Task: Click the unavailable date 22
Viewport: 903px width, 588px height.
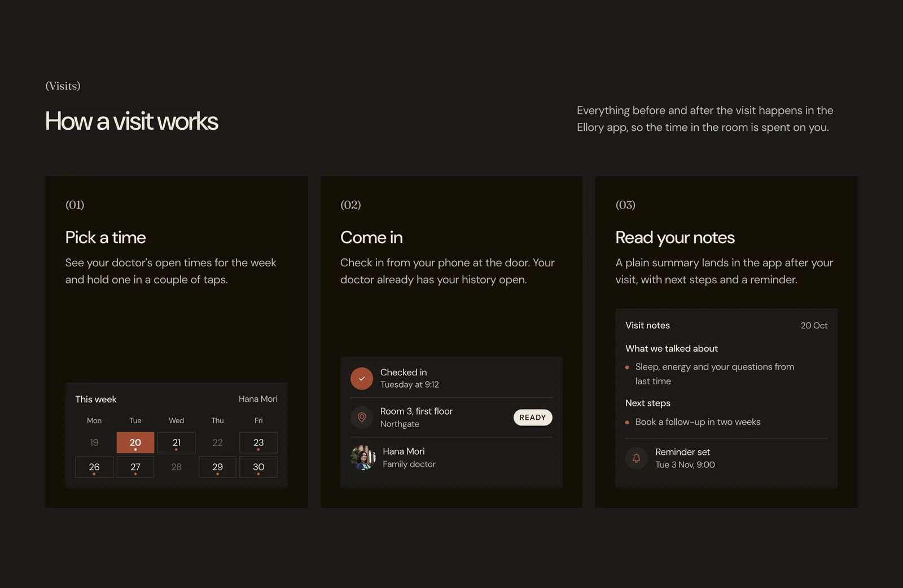Action: [217, 442]
